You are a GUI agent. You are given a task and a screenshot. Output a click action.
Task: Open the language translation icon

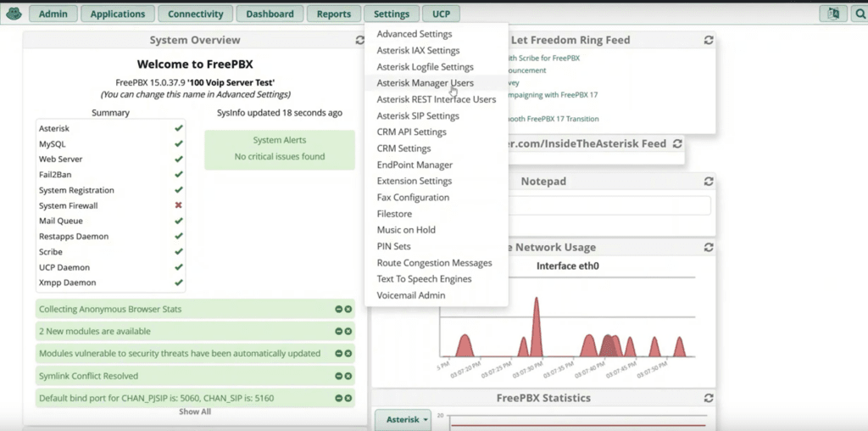833,14
